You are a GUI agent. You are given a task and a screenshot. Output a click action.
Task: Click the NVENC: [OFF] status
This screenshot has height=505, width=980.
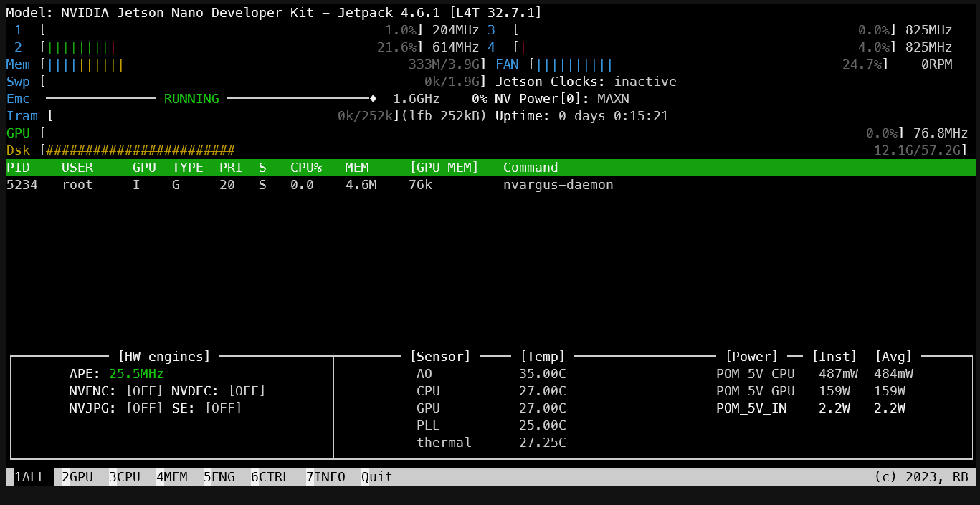point(116,391)
